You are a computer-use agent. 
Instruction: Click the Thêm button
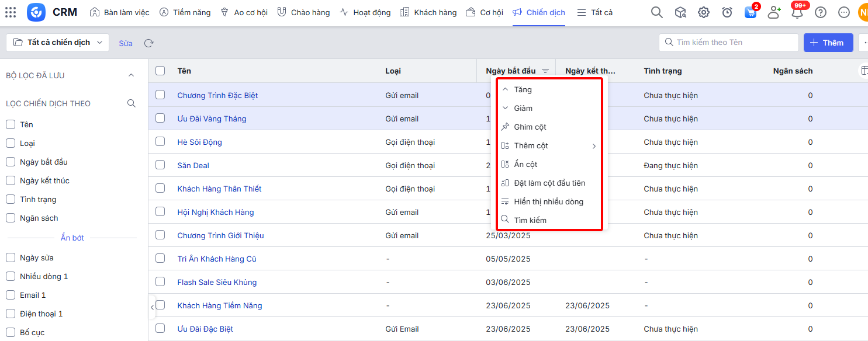(828, 43)
